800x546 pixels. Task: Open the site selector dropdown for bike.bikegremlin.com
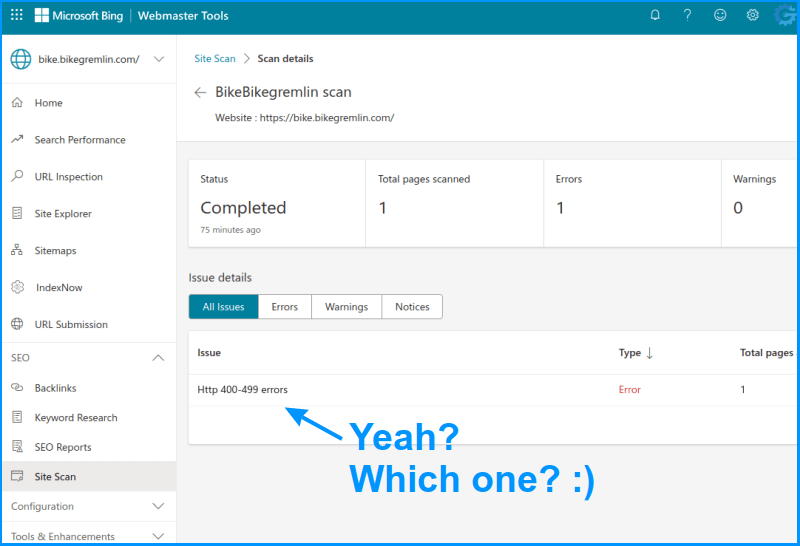(x=159, y=59)
